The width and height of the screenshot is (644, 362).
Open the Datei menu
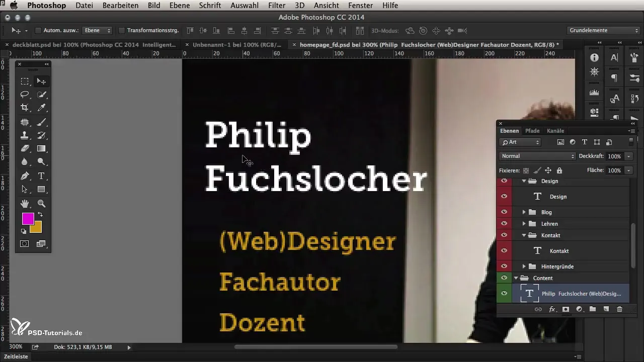pyautogui.click(x=84, y=6)
